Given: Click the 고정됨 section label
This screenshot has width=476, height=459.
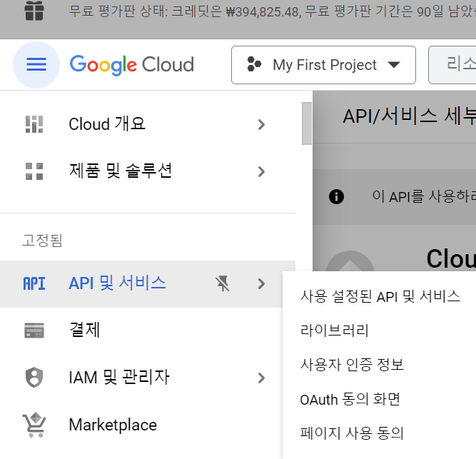Looking at the screenshot, I should pyautogui.click(x=42, y=241).
